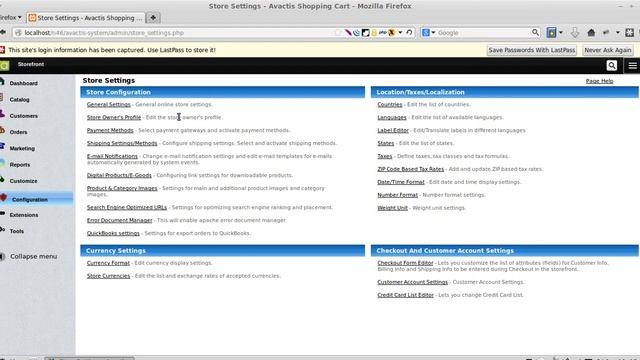This screenshot has height=360, width=640.
Task: Open the Weight Unit link
Action: (392, 208)
